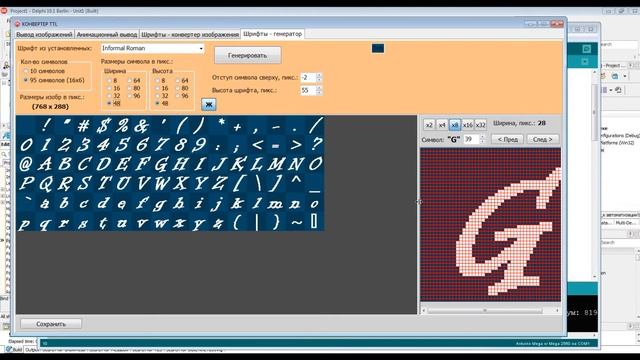Increase top offset 'Отступ символа сверху' spinner
Image resolution: width=640 pixels, height=360 pixels.
[319, 75]
